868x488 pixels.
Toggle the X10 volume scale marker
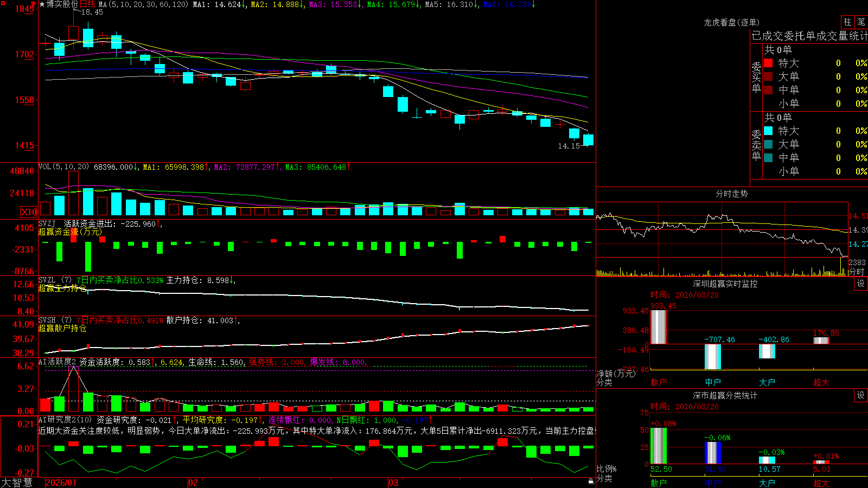[29, 212]
